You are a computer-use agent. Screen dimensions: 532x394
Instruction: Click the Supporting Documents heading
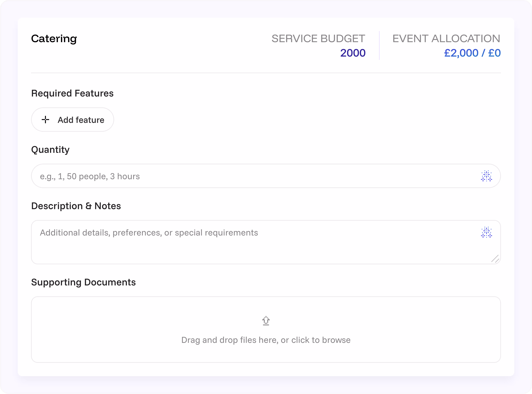83,282
